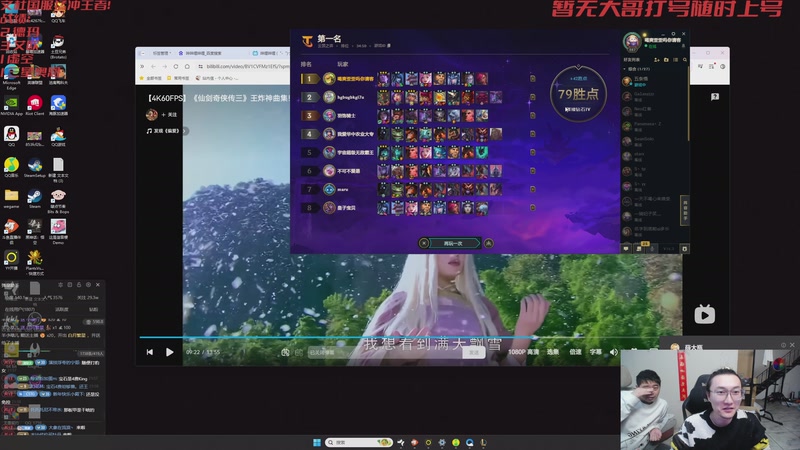
Task: Open the Windows Start menu
Action: tap(317, 442)
